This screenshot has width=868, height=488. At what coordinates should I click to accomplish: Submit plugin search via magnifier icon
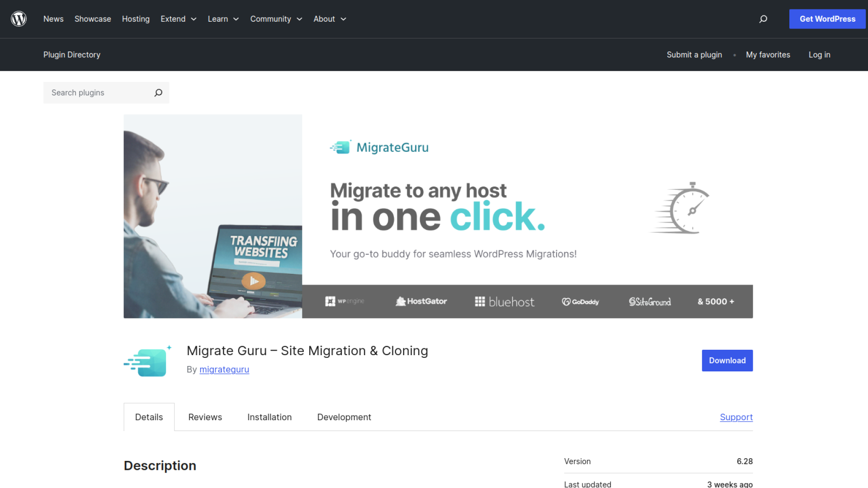tap(158, 93)
